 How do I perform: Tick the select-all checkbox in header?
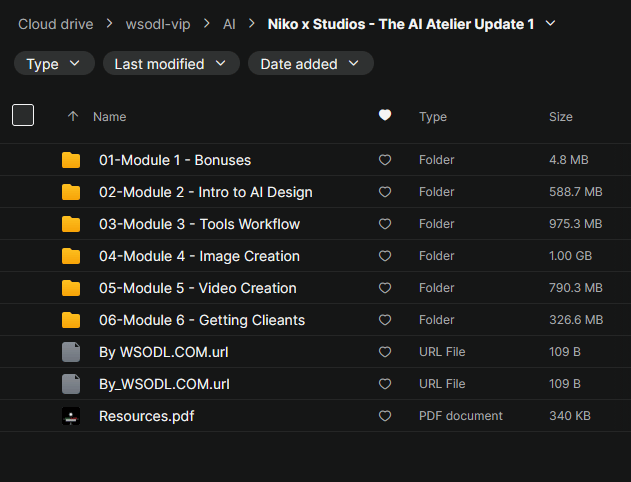pos(23,115)
